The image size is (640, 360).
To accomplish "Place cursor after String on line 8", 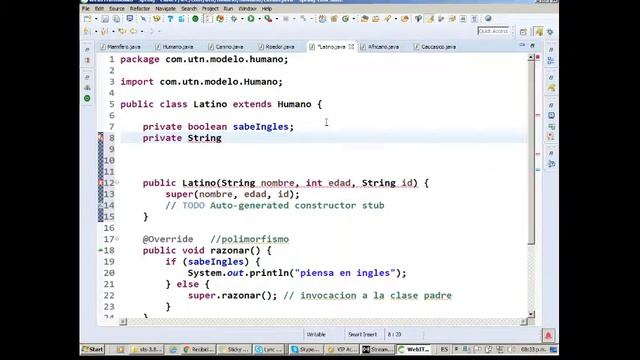I will (x=222, y=138).
